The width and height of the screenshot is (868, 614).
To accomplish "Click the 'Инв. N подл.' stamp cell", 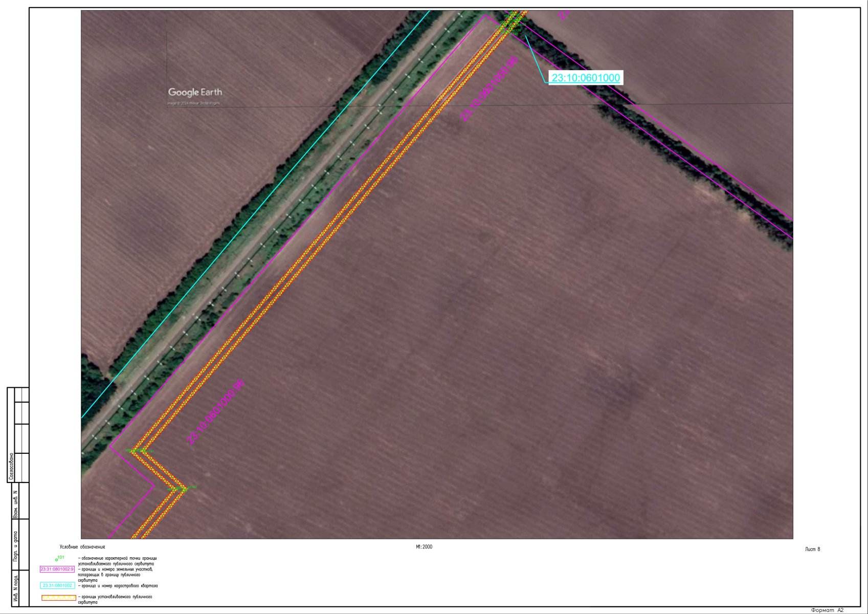I will (15, 587).
